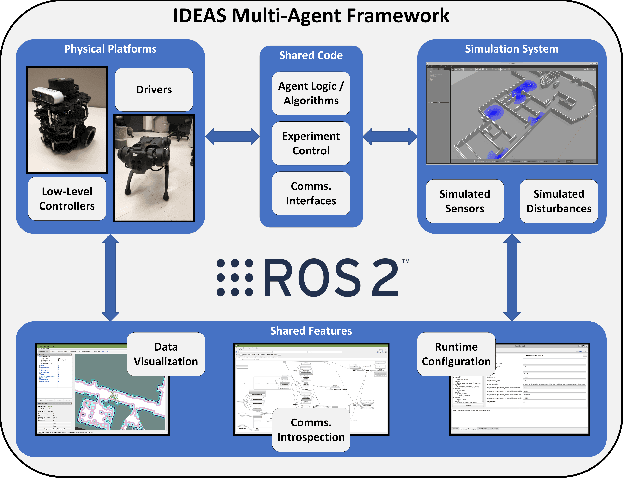Select the Data Visualization label
Image resolution: width=624 pixels, height=478 pixels.
pyautogui.click(x=167, y=353)
